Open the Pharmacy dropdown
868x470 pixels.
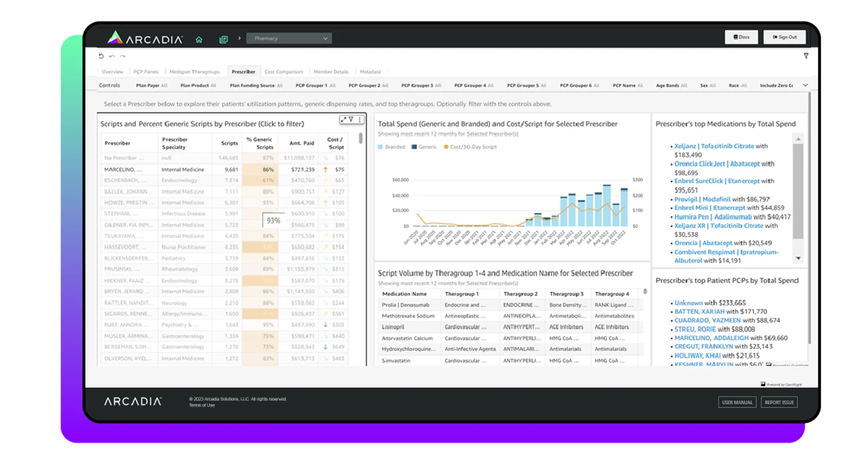point(289,39)
